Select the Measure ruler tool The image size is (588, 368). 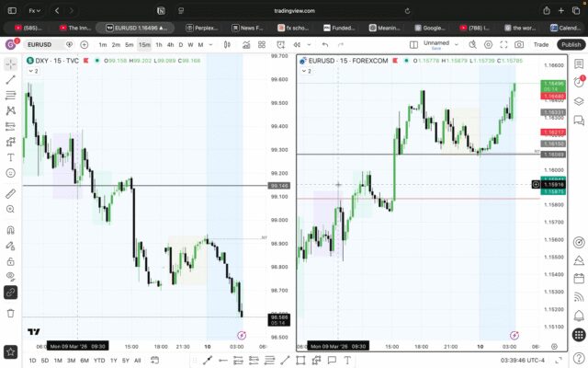tap(10, 194)
